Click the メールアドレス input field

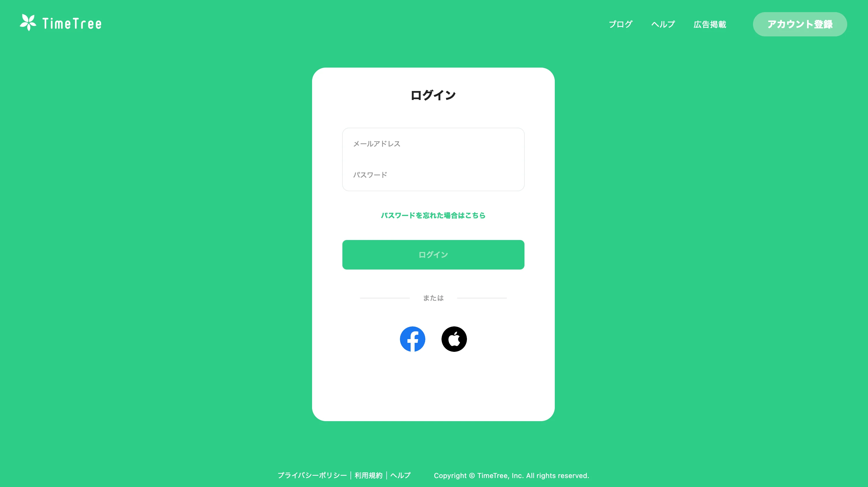tap(433, 144)
